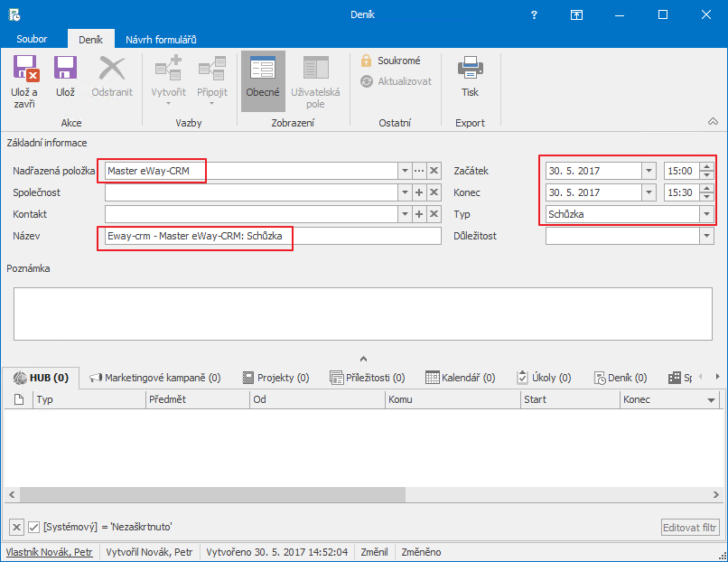This screenshot has width=728, height=562.
Task: Switch to Uživatelská pole view
Action: [315, 80]
